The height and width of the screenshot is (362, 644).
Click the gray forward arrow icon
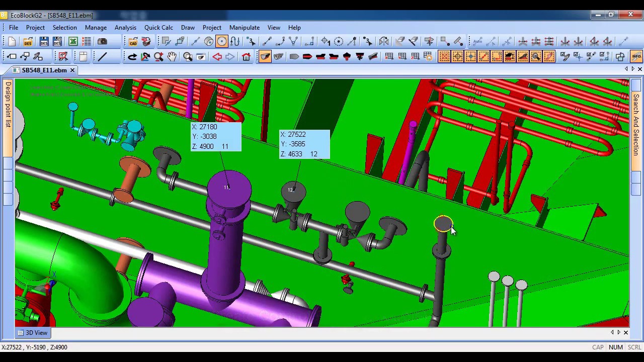(x=230, y=56)
